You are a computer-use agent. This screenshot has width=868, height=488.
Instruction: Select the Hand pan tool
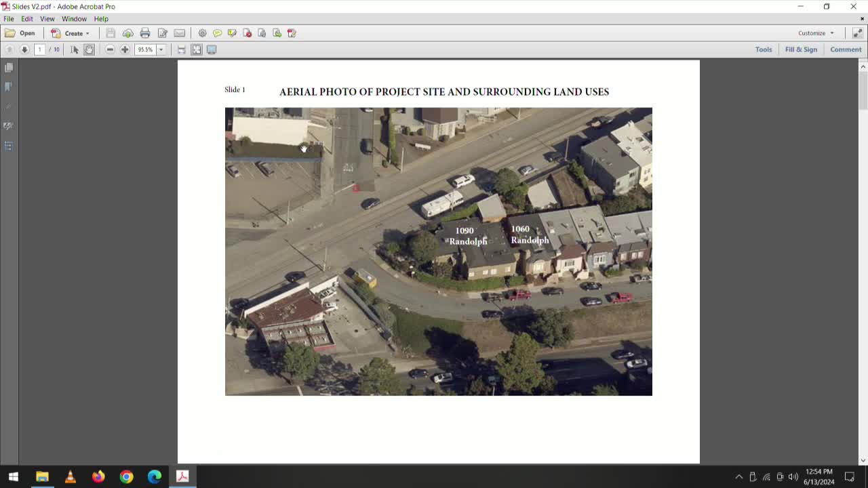(89, 49)
